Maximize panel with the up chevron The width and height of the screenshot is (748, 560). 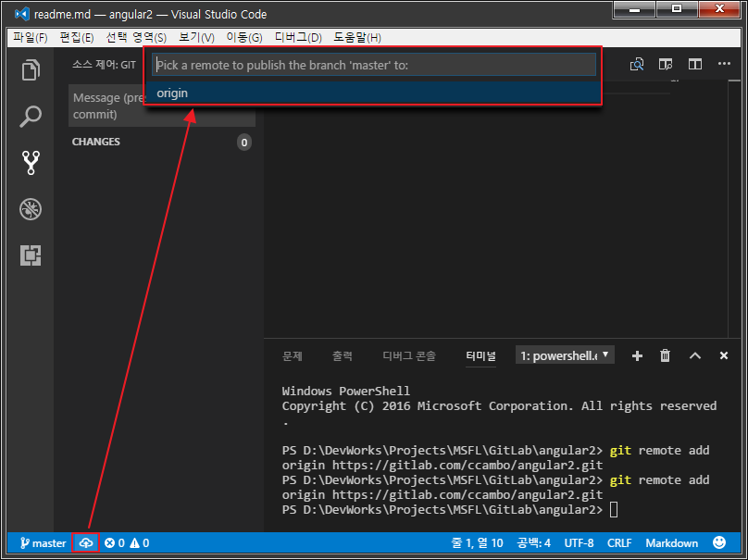coord(694,355)
